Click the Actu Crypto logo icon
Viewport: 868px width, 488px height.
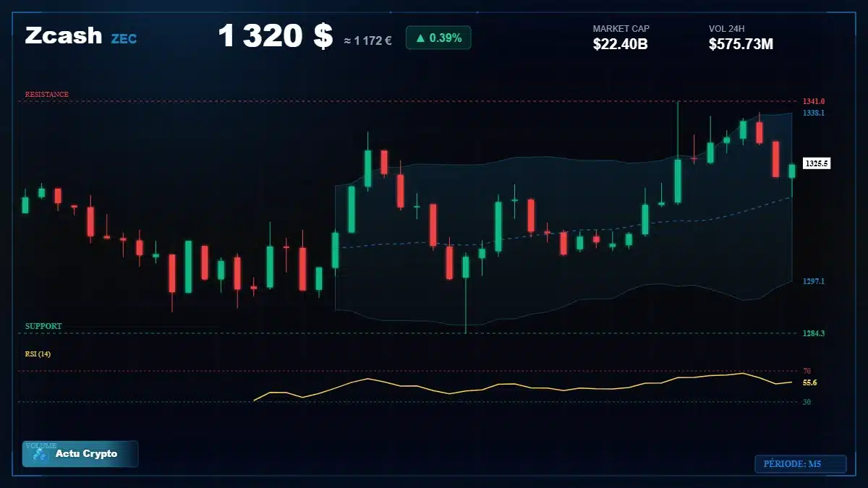tap(41, 455)
